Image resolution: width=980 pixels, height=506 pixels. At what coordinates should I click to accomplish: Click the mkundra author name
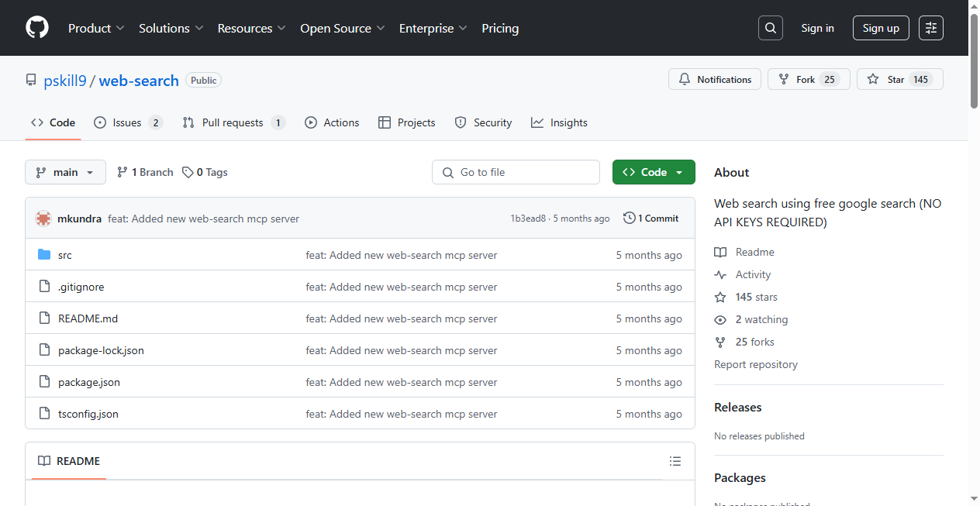pos(79,219)
